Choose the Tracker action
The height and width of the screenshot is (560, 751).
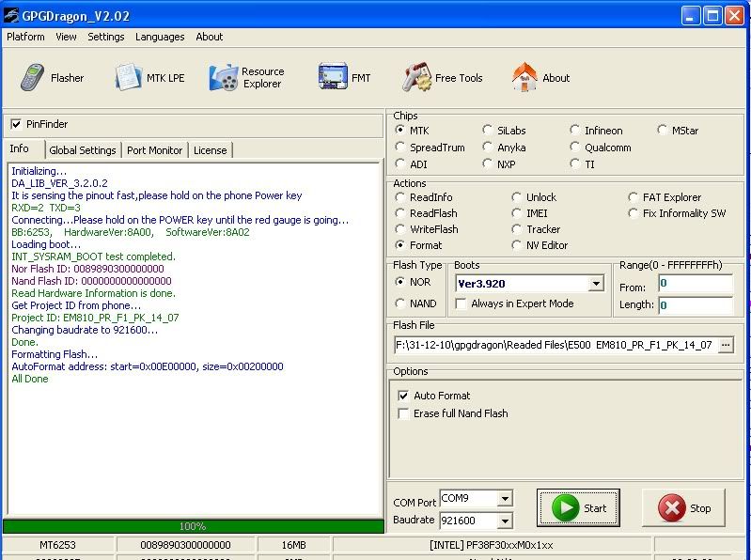click(516, 229)
